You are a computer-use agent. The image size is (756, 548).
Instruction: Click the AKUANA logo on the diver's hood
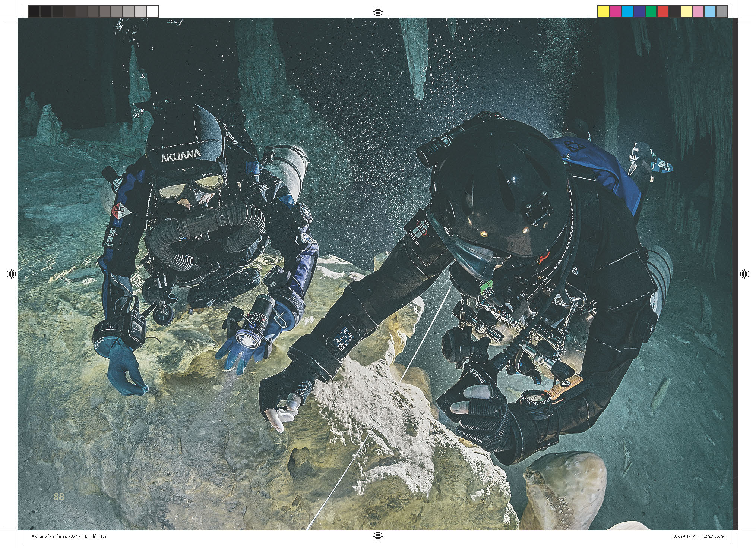181,155
